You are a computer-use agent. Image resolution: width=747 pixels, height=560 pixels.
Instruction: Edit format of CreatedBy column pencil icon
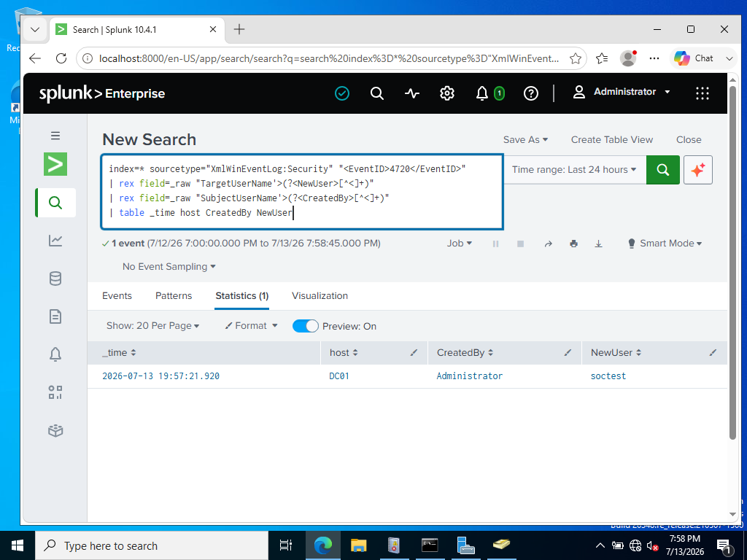coord(568,353)
